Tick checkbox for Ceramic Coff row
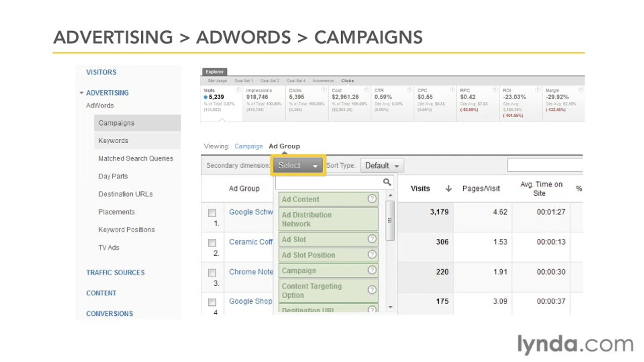644x362 pixels. point(212,243)
